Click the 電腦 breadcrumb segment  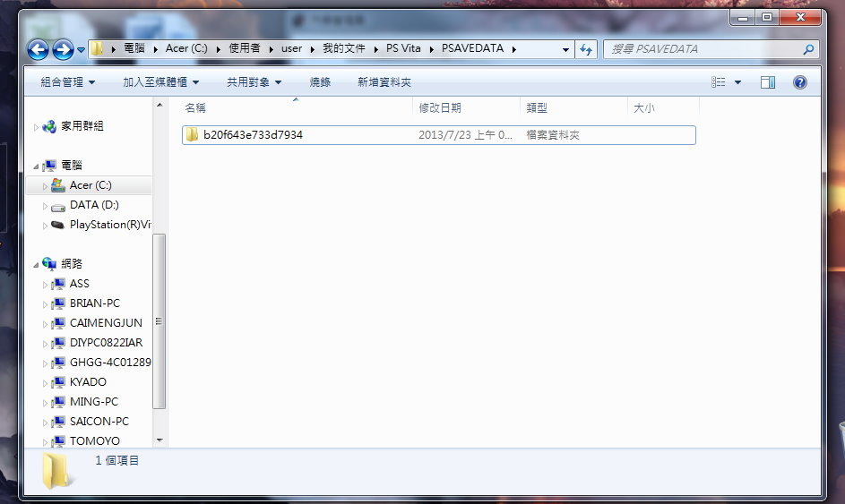click(134, 48)
